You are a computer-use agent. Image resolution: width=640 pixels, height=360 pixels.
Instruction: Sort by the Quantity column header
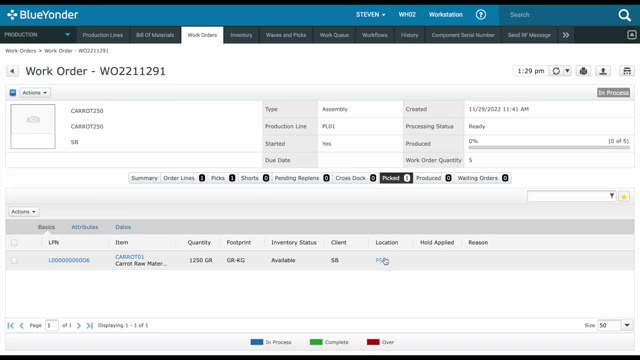point(199,242)
